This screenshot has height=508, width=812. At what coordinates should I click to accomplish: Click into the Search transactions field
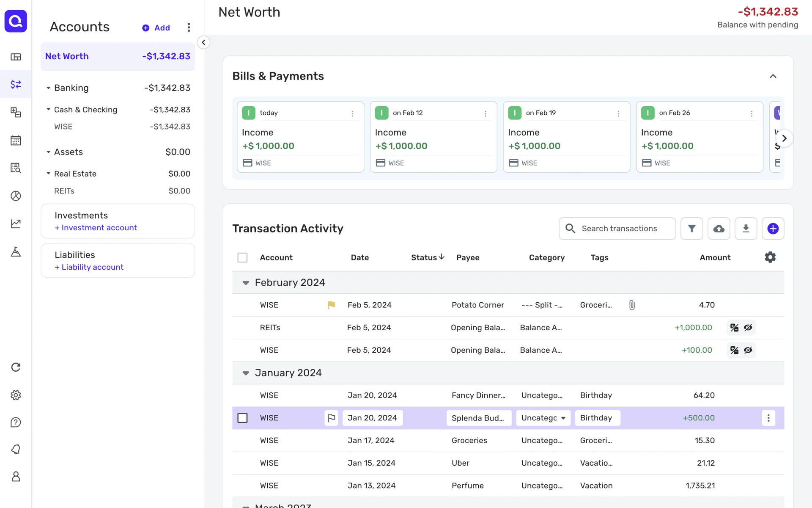(619, 229)
